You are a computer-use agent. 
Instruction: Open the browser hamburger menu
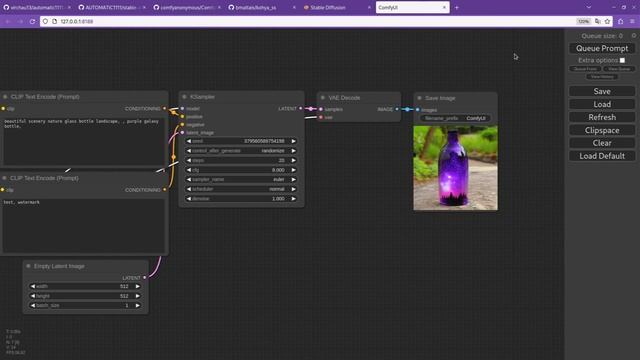click(632, 21)
